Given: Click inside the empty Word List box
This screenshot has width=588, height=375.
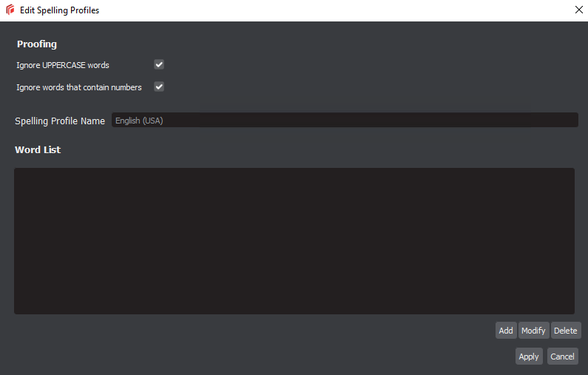Looking at the screenshot, I should point(294,240).
